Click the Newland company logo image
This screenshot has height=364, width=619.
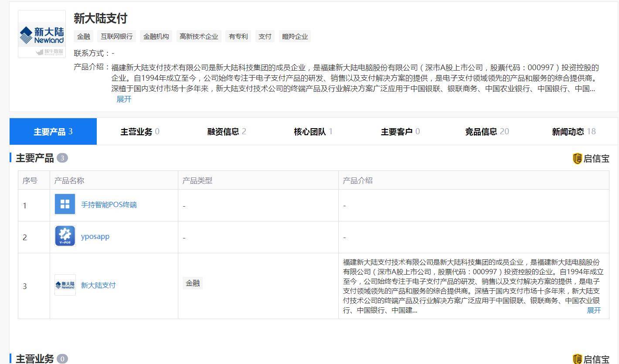(x=42, y=34)
